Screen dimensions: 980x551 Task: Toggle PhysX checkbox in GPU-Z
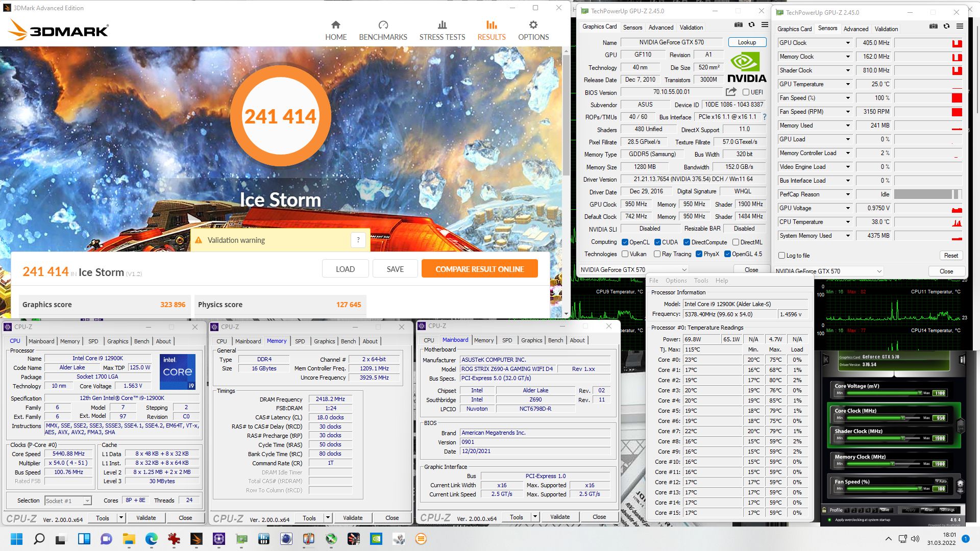click(x=699, y=254)
